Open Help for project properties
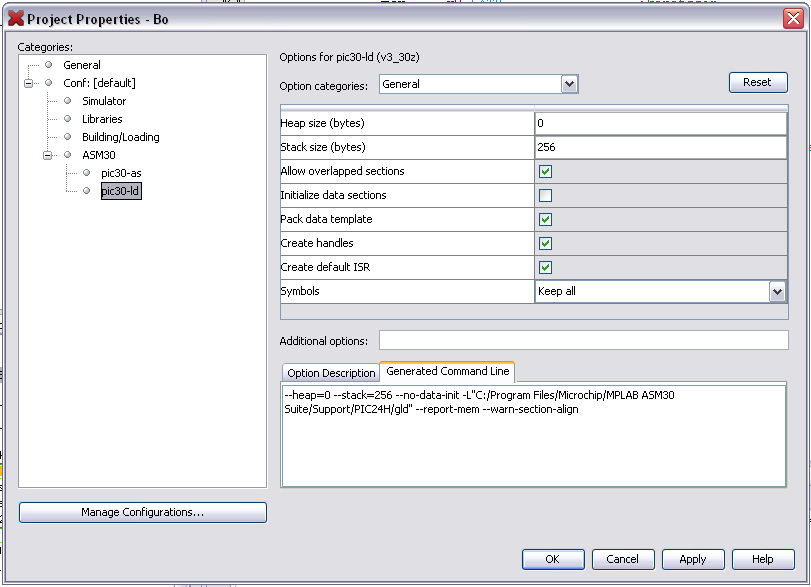This screenshot has width=811, height=587. point(763,559)
